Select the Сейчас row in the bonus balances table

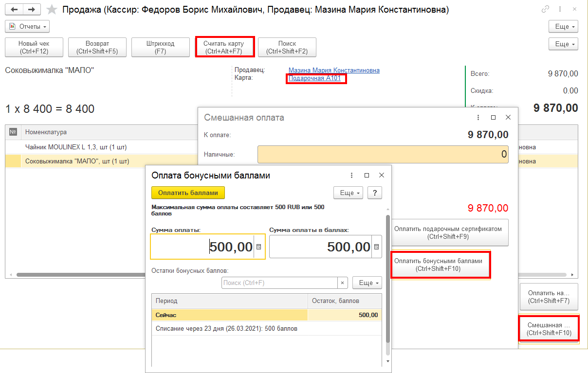[266, 315]
